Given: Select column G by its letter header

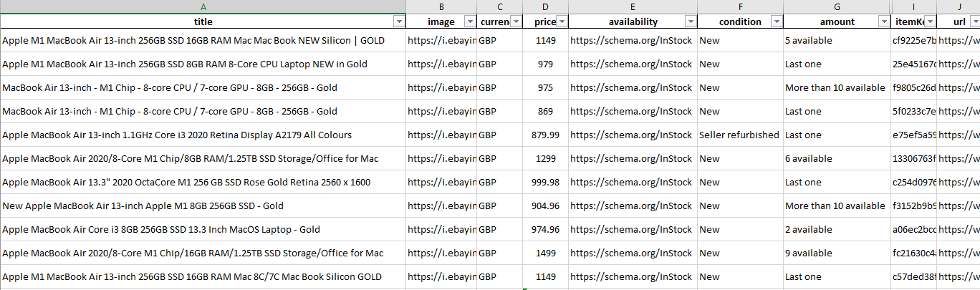Looking at the screenshot, I should 837,6.
